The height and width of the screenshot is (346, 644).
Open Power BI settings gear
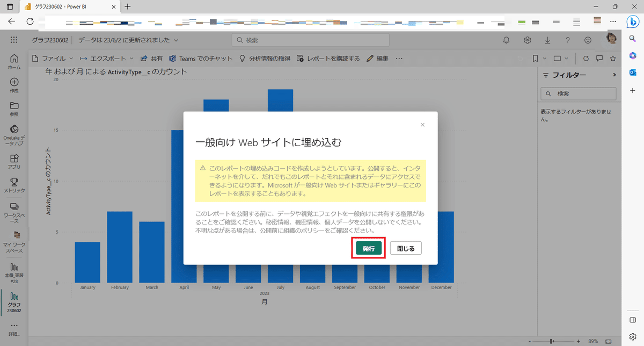pyautogui.click(x=528, y=40)
